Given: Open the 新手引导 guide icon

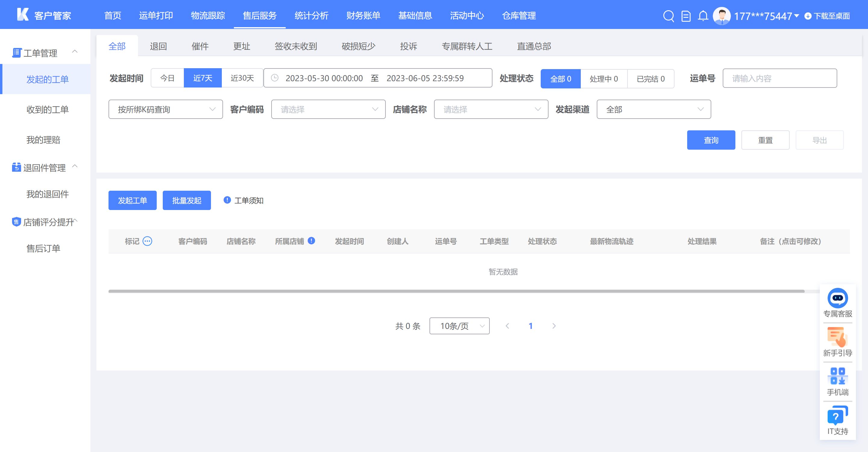Looking at the screenshot, I should pyautogui.click(x=837, y=337).
